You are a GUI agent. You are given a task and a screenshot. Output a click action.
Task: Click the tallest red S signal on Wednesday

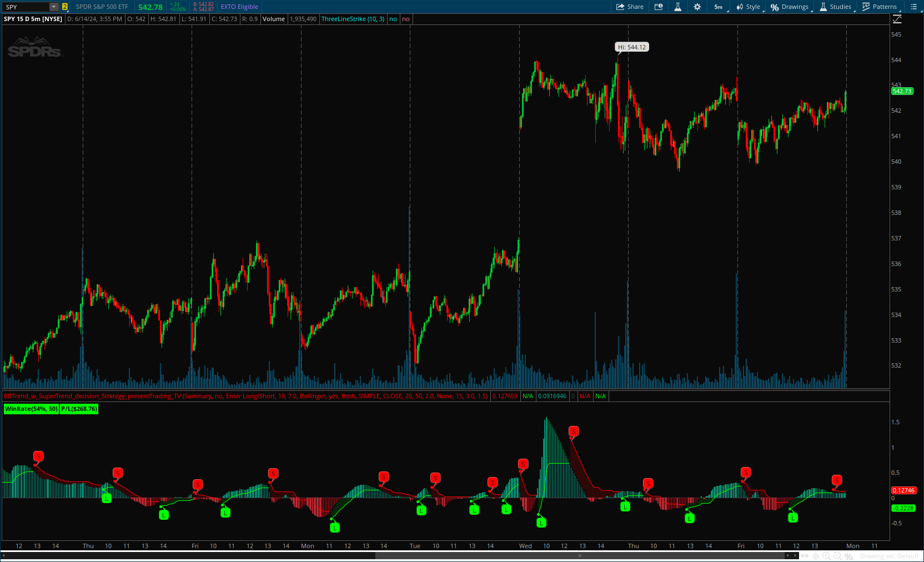click(574, 431)
